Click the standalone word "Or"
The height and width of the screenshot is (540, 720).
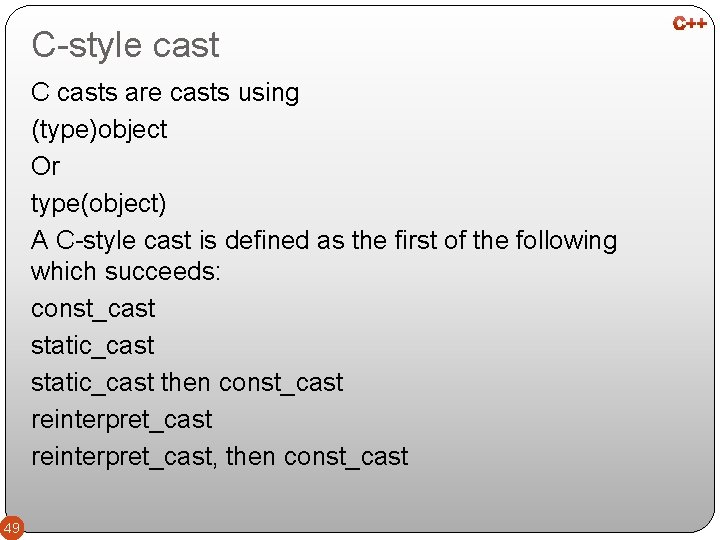45,166
